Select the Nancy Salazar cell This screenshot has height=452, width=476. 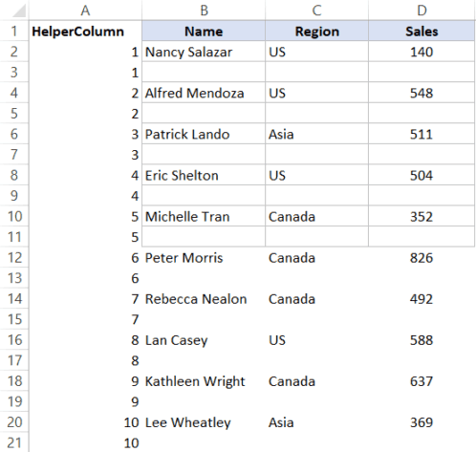click(204, 52)
